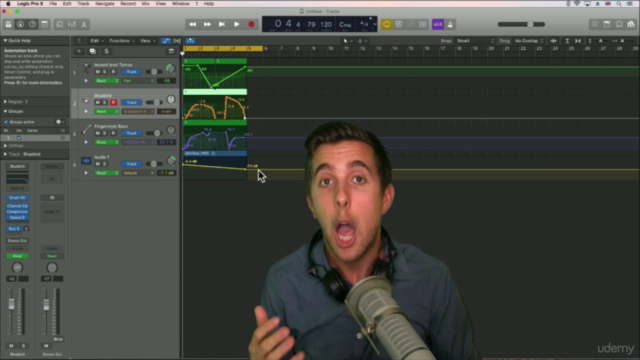
Task: Open the Library button in the control bar
Action: (8, 24)
